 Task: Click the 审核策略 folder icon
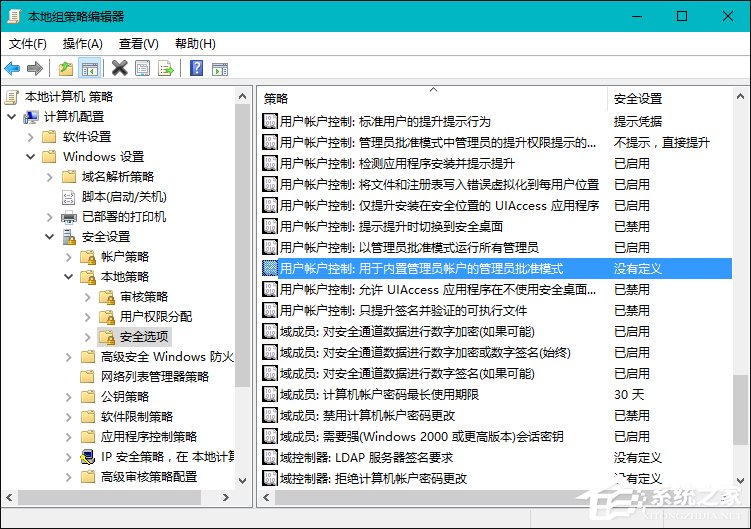[x=107, y=297]
